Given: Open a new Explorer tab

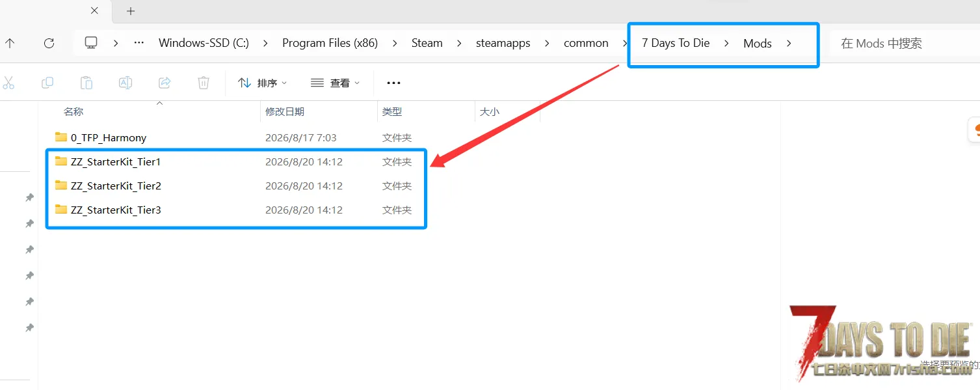Looking at the screenshot, I should pos(131,11).
